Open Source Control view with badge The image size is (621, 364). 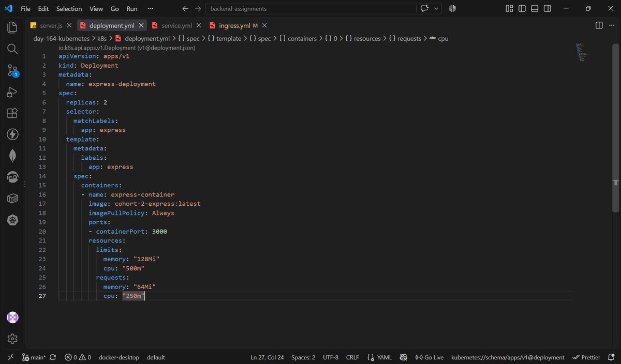pos(12,70)
